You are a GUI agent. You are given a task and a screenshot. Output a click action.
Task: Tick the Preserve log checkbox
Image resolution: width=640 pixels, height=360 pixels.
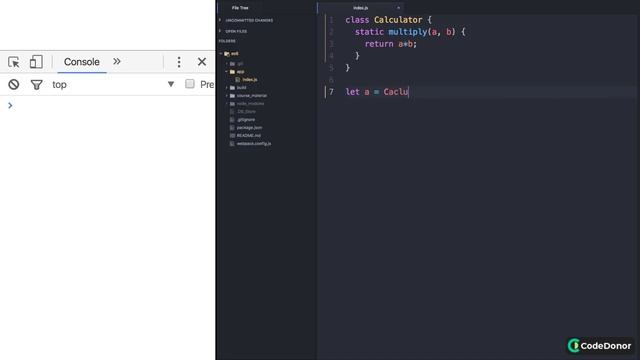[190, 84]
